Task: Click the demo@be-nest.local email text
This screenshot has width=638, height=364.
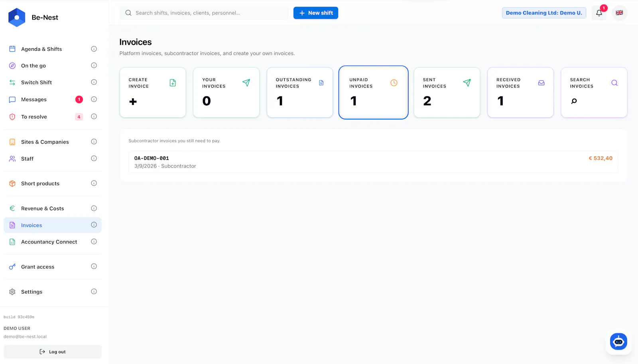Action: click(x=25, y=337)
